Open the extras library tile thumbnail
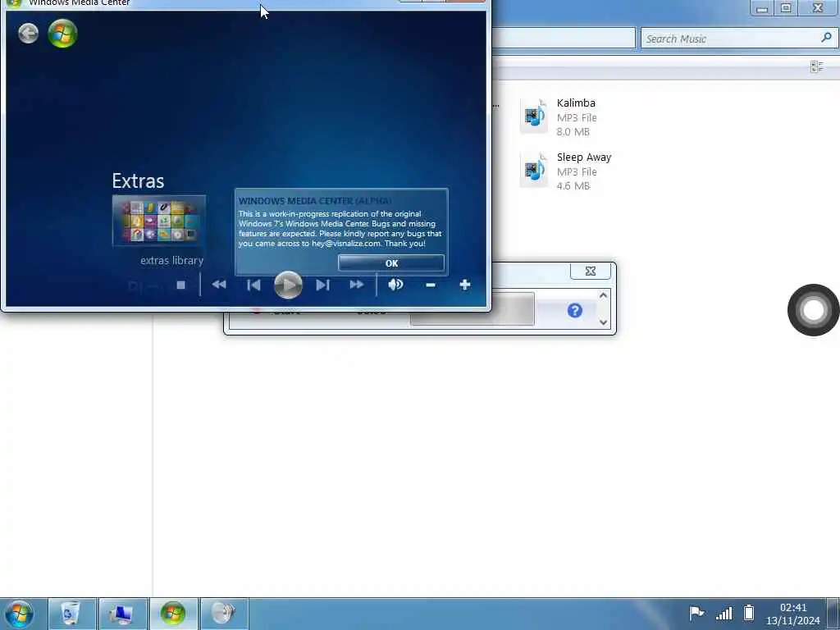 click(x=159, y=221)
